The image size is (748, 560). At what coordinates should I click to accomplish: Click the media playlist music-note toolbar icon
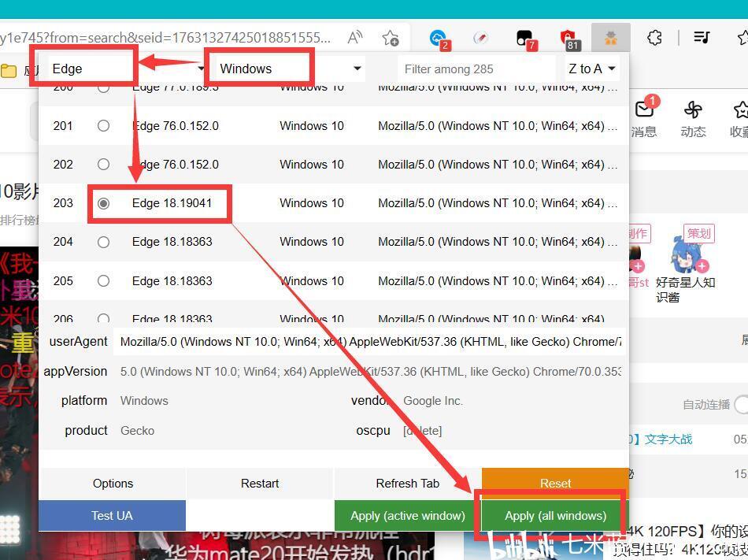pyautogui.click(x=702, y=37)
